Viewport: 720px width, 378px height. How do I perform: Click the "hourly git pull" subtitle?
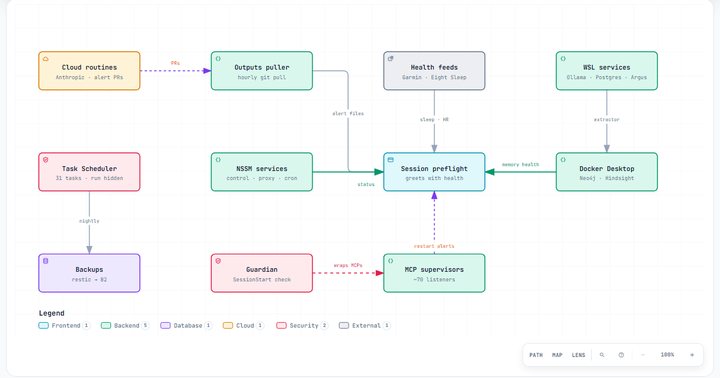[262, 77]
